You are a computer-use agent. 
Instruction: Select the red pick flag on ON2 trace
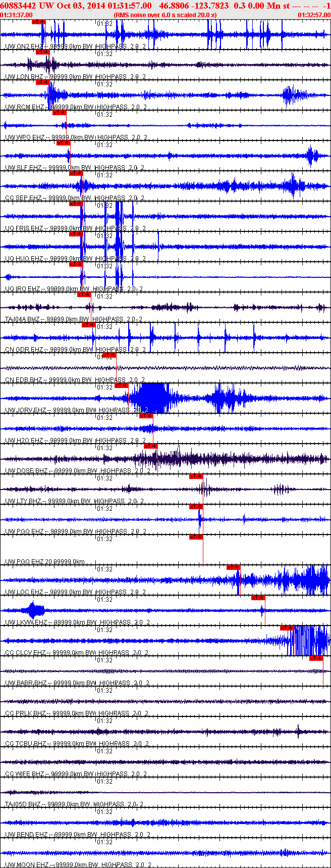click(x=38, y=22)
